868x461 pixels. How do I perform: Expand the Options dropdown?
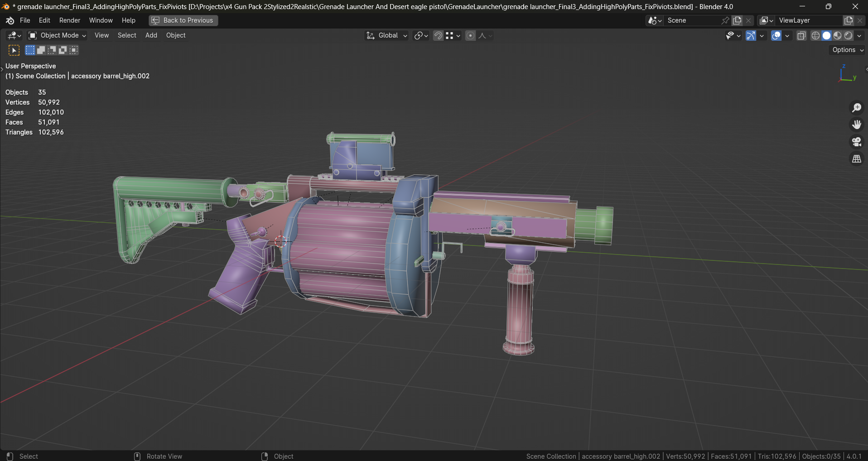(847, 50)
